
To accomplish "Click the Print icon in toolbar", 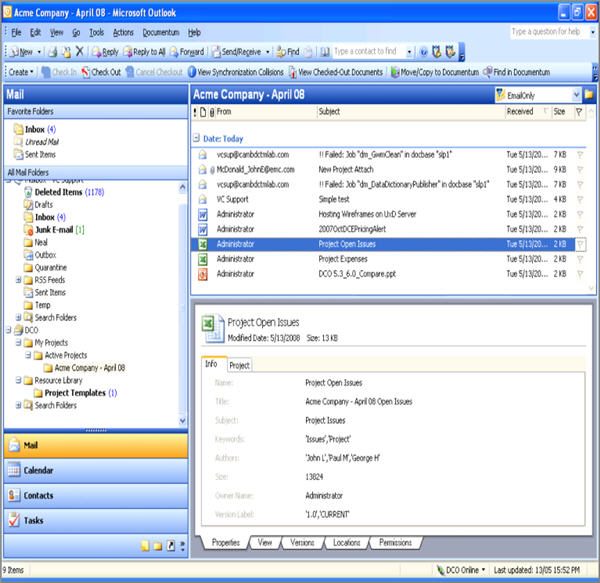I will [53, 52].
